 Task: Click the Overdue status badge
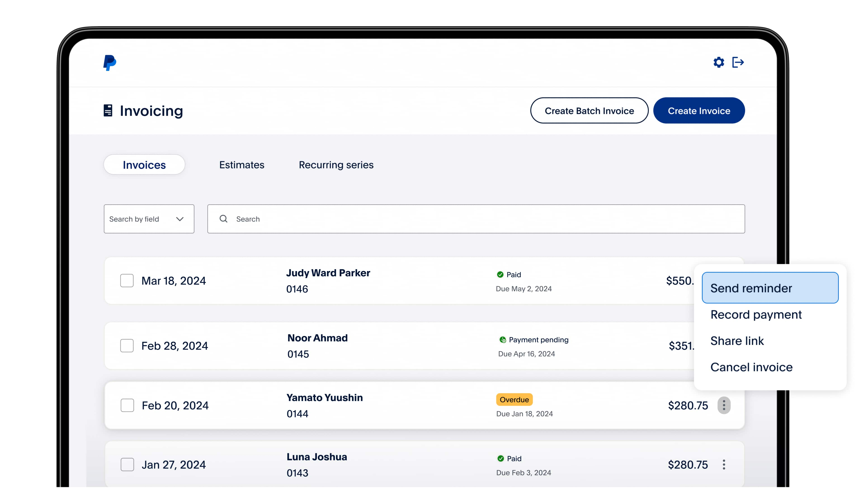514,399
